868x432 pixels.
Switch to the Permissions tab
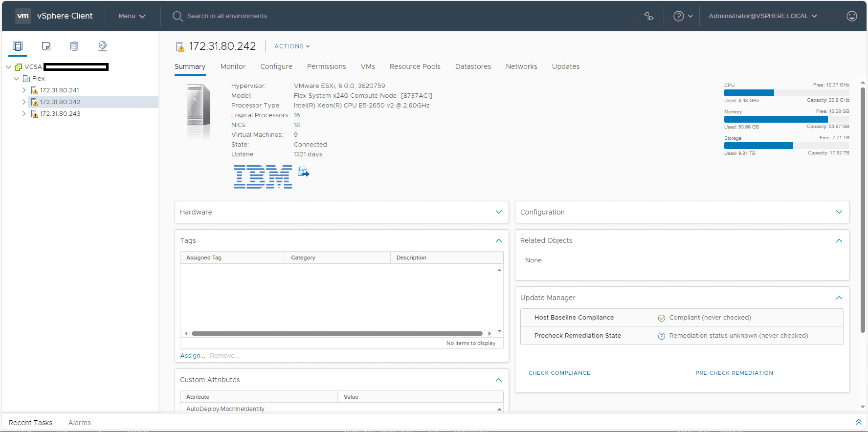pyautogui.click(x=326, y=66)
